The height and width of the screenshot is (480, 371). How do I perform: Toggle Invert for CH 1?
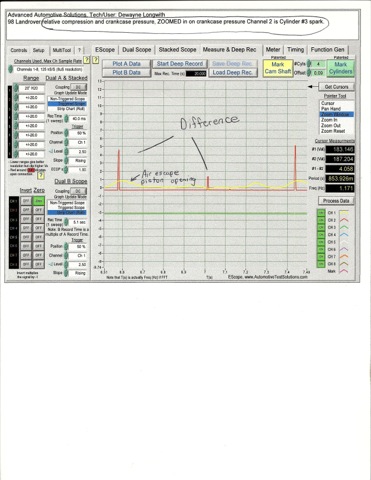(26, 201)
